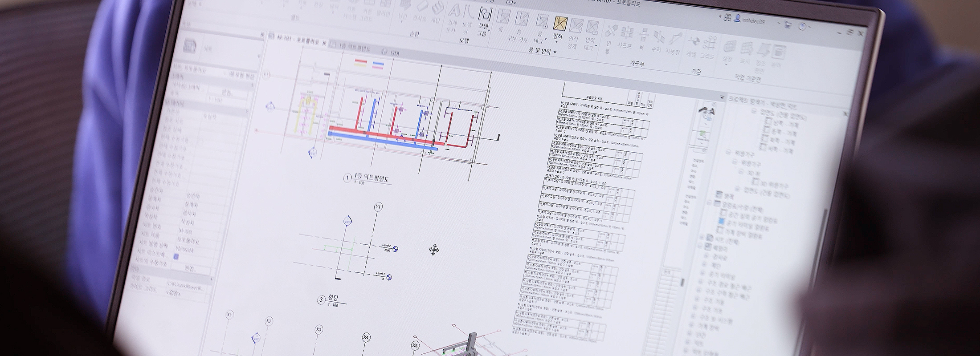Screen dimensions: 980x356
Task: Select the 수직 vertical opening tool
Action: point(657,41)
